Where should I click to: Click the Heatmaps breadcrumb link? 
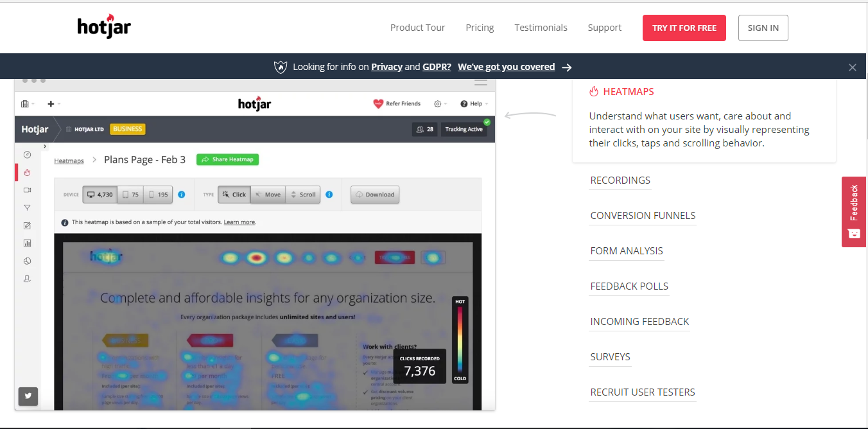point(69,161)
